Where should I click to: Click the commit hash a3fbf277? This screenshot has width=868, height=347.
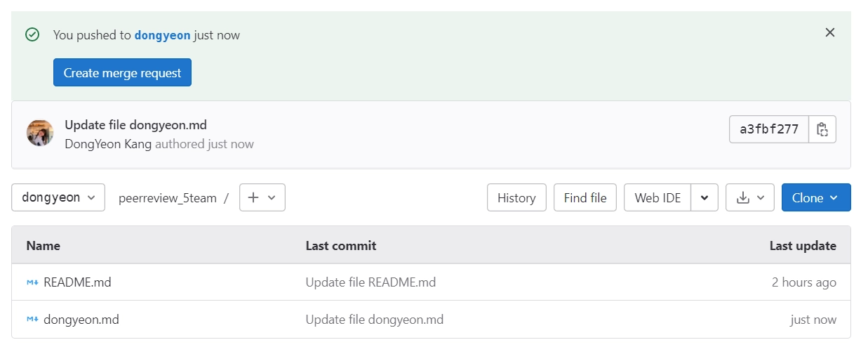coord(769,129)
